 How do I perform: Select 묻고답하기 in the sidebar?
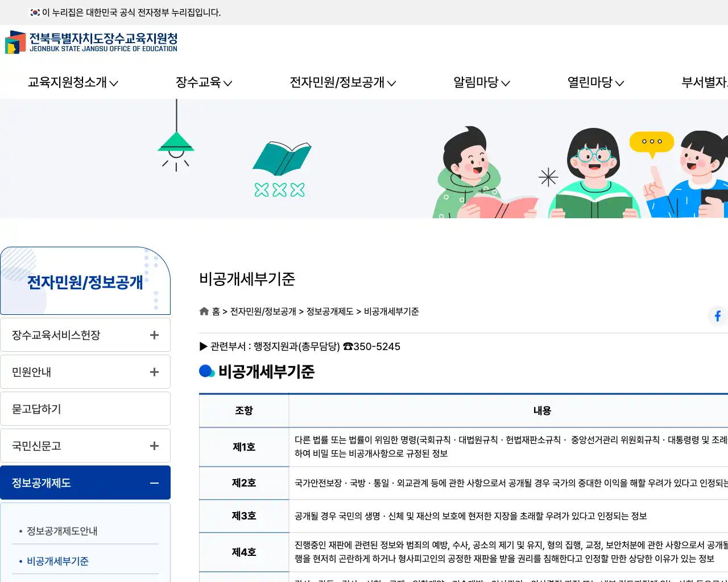[x=85, y=409]
